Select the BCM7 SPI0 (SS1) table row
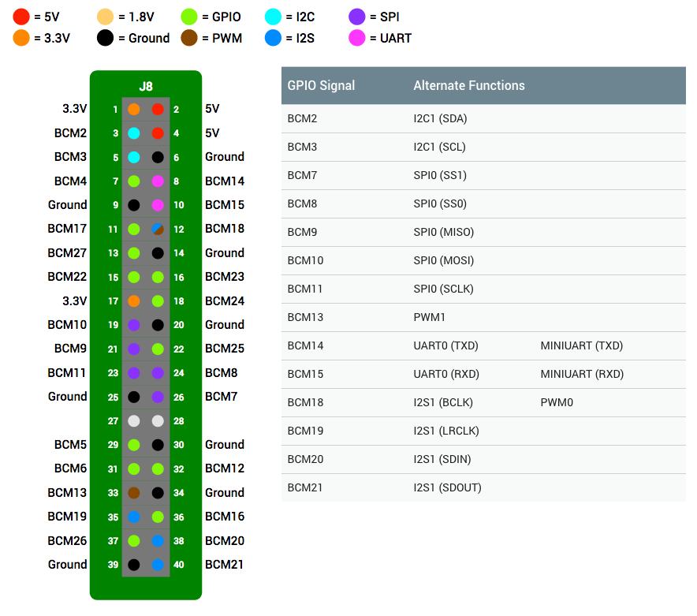697x616 pixels. (x=483, y=176)
